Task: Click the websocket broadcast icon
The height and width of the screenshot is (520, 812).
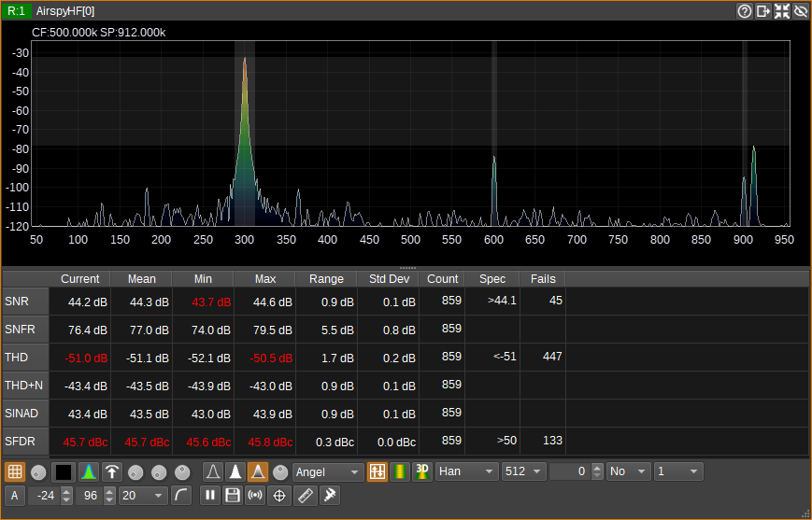Action: click(x=254, y=496)
